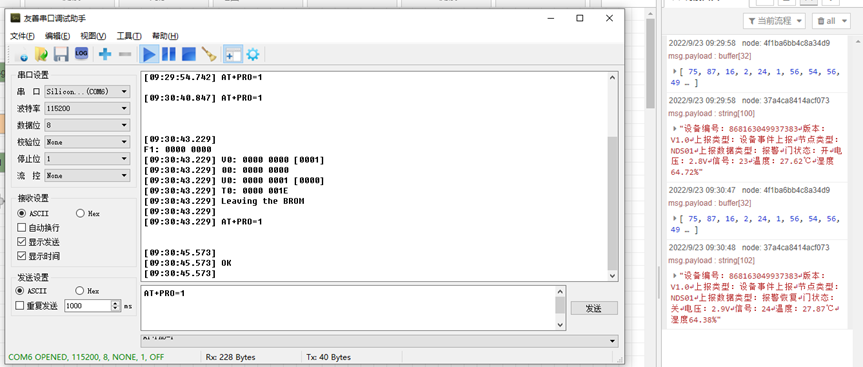
Task: Click the trash can icon beside all
Action: 821,21
